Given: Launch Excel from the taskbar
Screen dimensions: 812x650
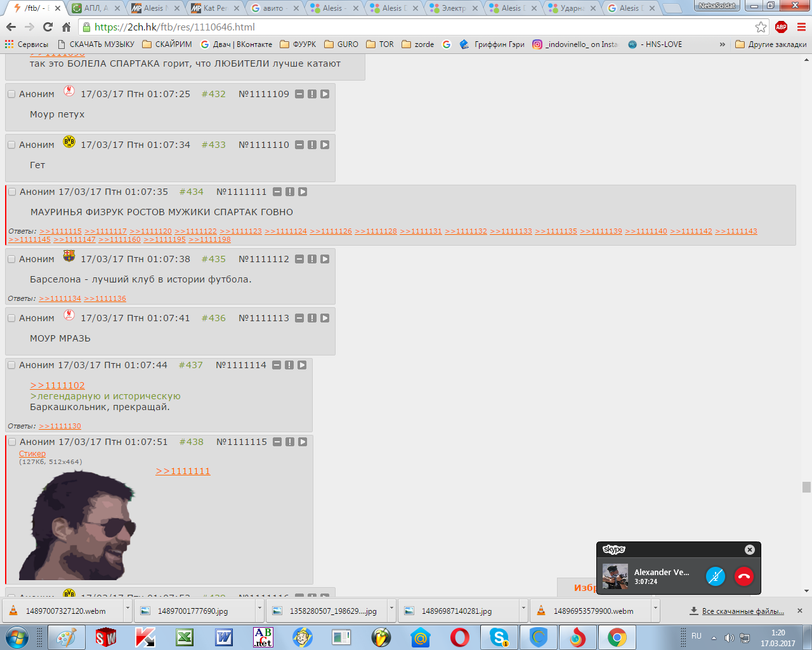Looking at the screenshot, I should [x=185, y=637].
